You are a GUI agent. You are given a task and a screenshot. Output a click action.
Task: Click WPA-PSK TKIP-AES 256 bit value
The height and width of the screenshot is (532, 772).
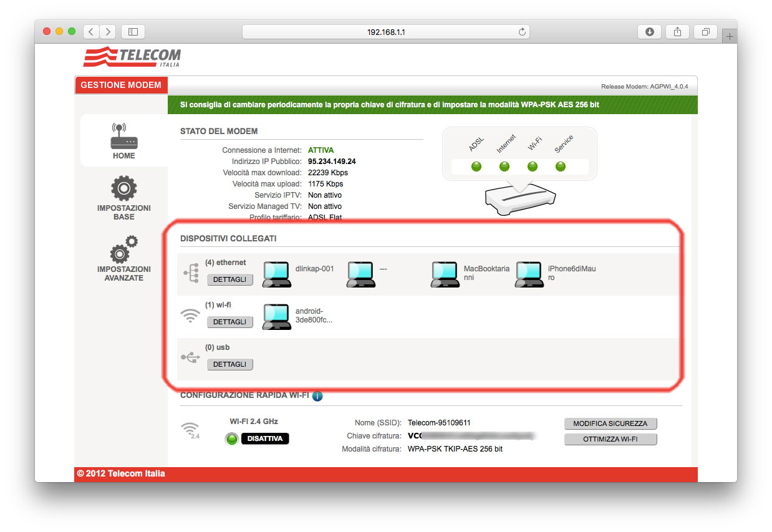(x=455, y=449)
